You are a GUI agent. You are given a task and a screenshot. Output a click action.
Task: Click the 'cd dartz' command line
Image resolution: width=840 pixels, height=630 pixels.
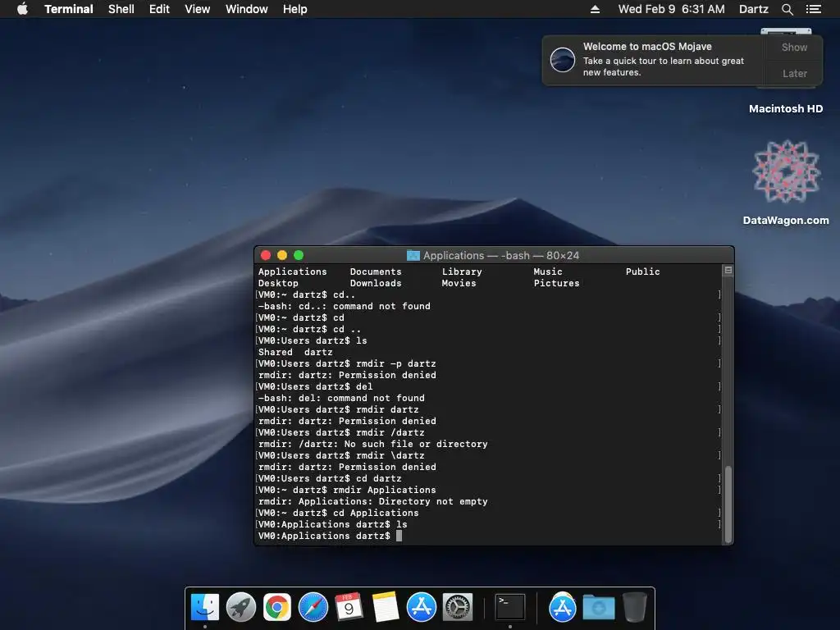[330, 478]
